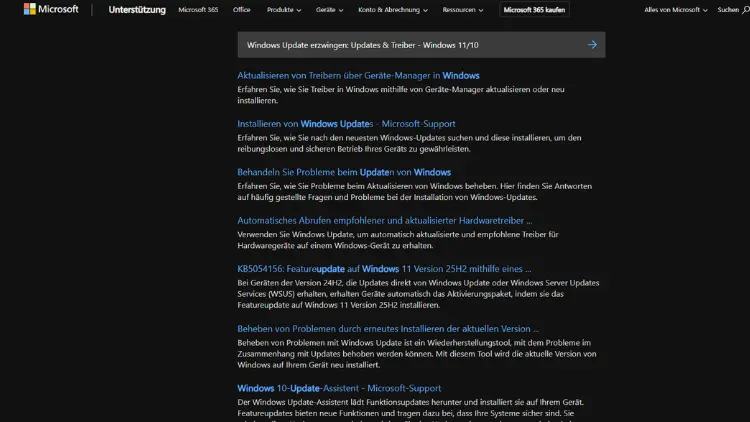Click Microsoft 365 kaufen button
This screenshot has width=750, height=422.
534,10
